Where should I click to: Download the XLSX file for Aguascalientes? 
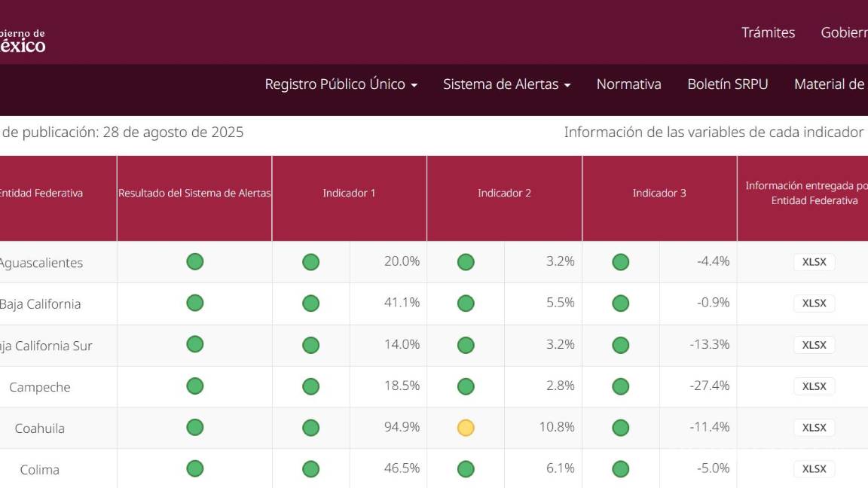point(814,262)
